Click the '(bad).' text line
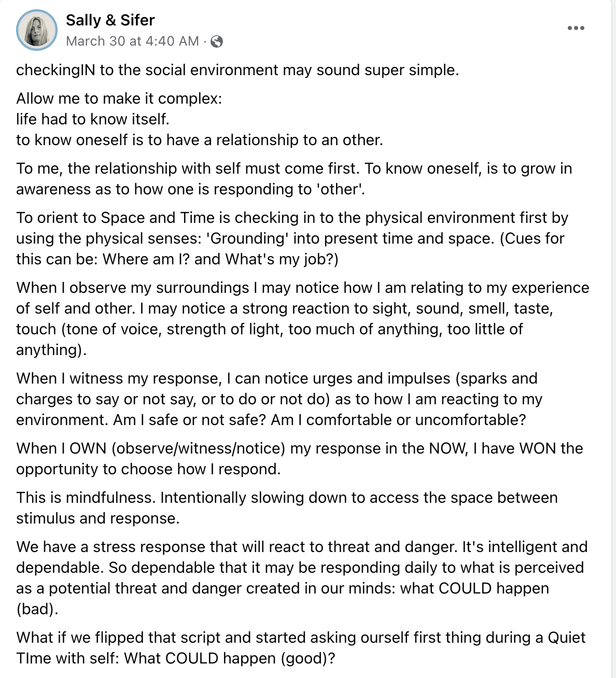Viewport: 616px width, 678px height. pos(37,609)
